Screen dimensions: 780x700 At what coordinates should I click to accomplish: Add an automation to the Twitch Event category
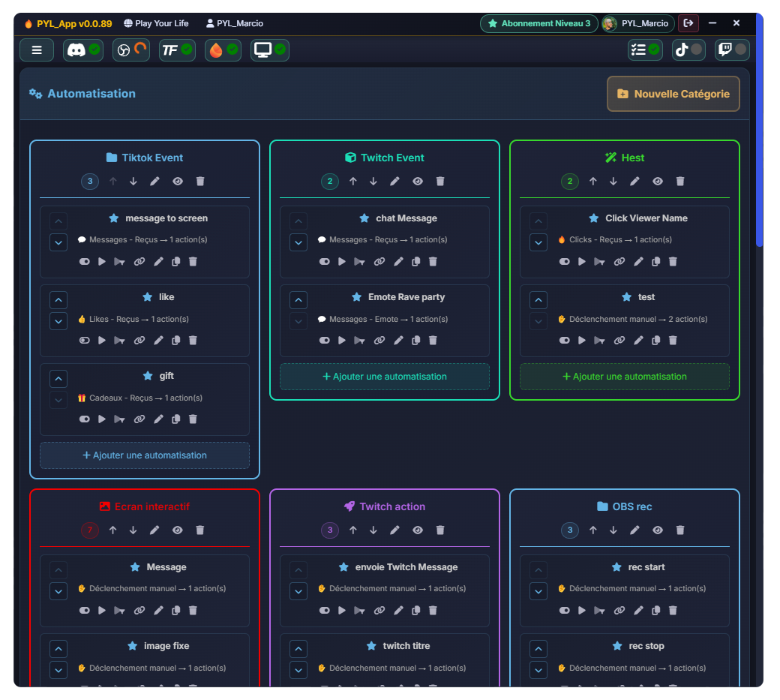(x=384, y=376)
